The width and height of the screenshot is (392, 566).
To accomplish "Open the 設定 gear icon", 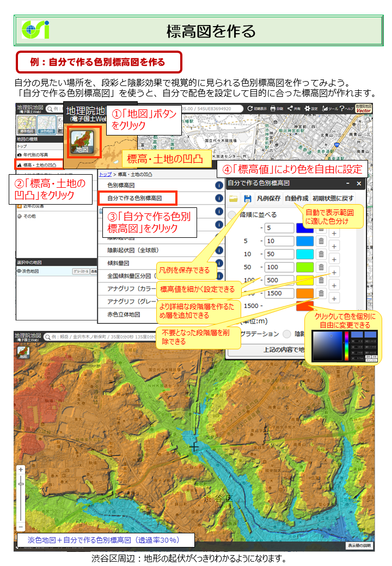I will (x=307, y=108).
